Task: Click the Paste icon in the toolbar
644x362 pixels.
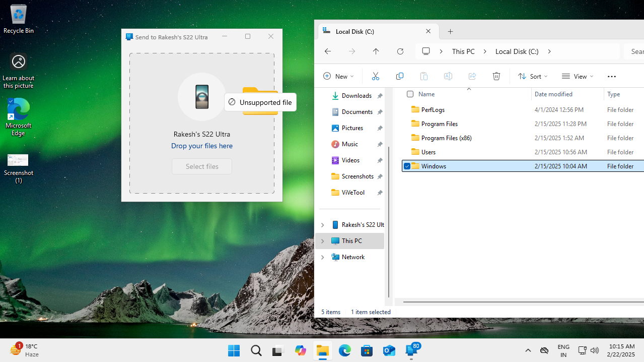Action: coord(423,76)
